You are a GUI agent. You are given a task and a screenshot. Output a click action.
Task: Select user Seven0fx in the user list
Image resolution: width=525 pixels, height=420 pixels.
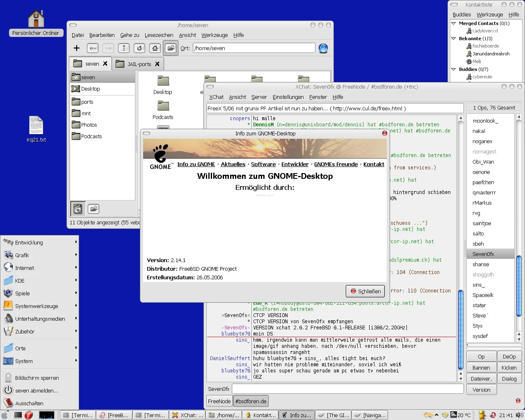coord(490,254)
